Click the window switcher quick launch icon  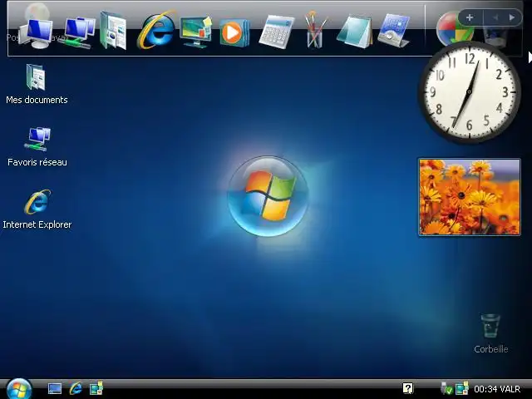coord(96,388)
